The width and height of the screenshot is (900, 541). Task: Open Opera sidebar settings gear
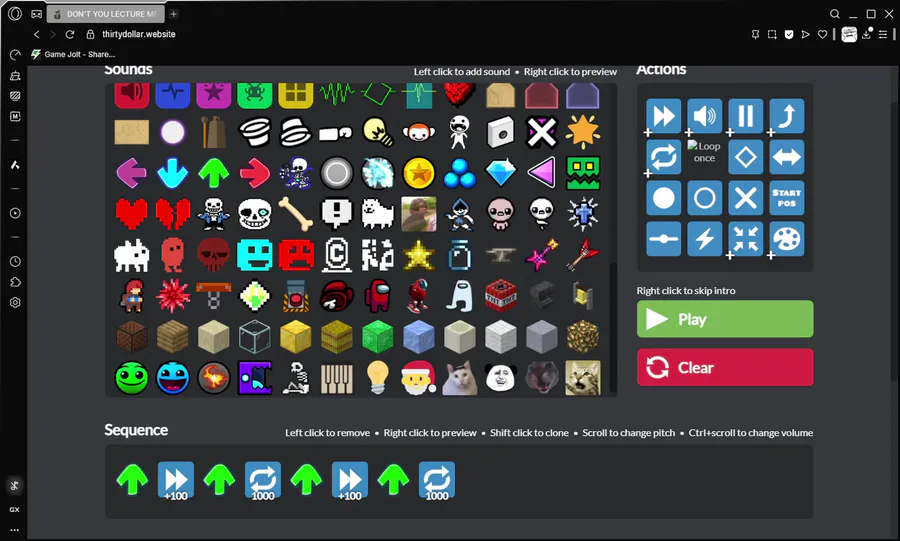(15, 302)
